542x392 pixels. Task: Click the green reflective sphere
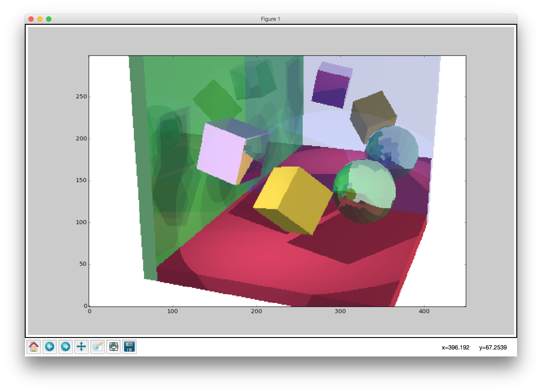pos(365,191)
